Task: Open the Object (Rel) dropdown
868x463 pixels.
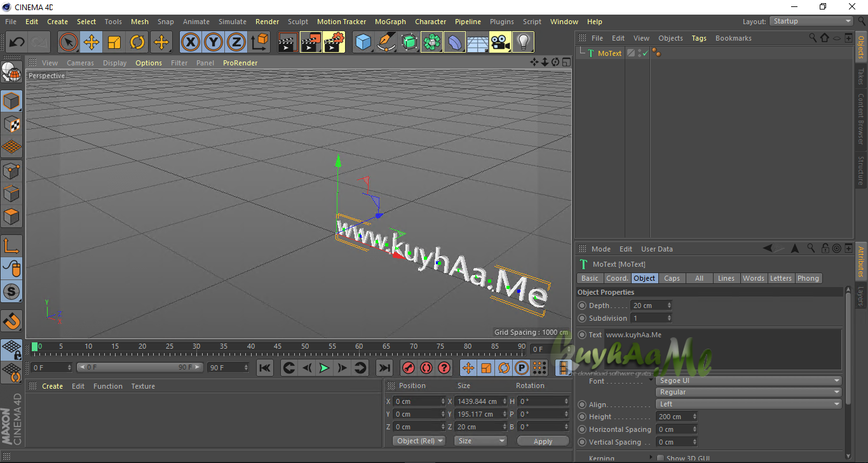Action: point(419,441)
